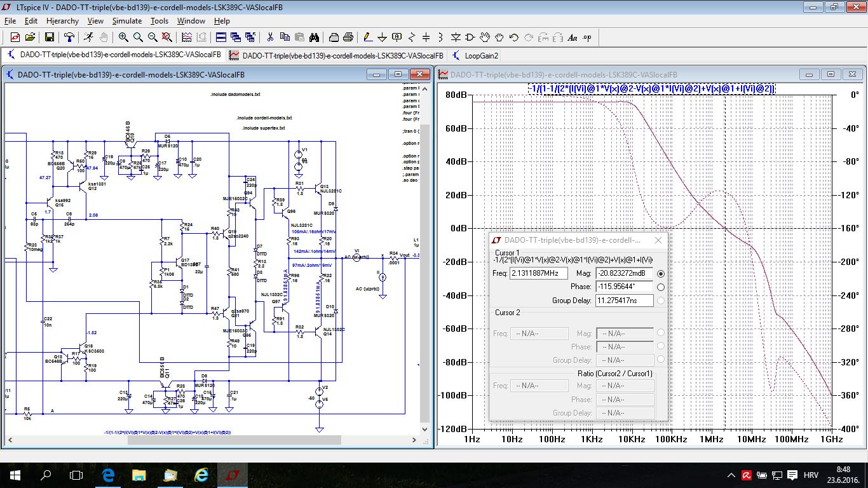Select the Resistor tool
The width and height of the screenshot is (868, 488).
[412, 37]
